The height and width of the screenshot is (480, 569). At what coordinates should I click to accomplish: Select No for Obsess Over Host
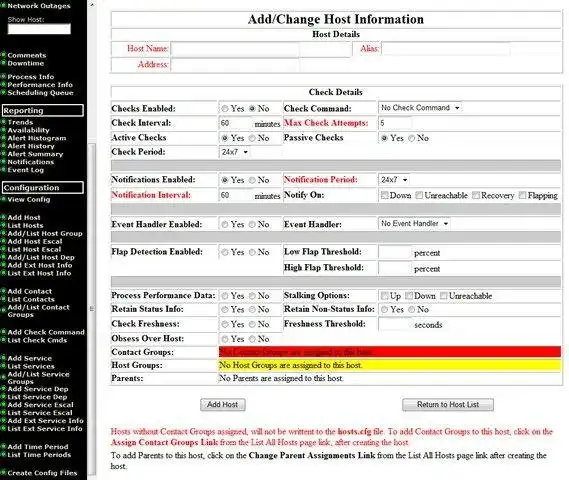(252, 339)
